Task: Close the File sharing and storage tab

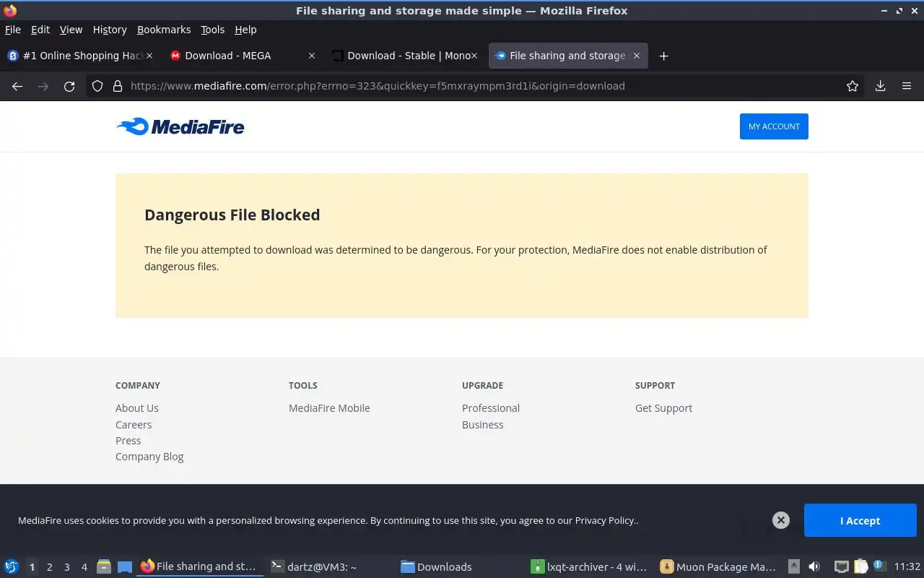Action: [637, 56]
